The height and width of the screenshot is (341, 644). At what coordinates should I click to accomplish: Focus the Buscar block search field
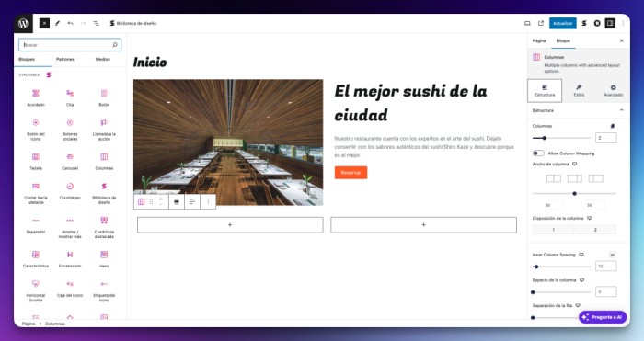70,45
